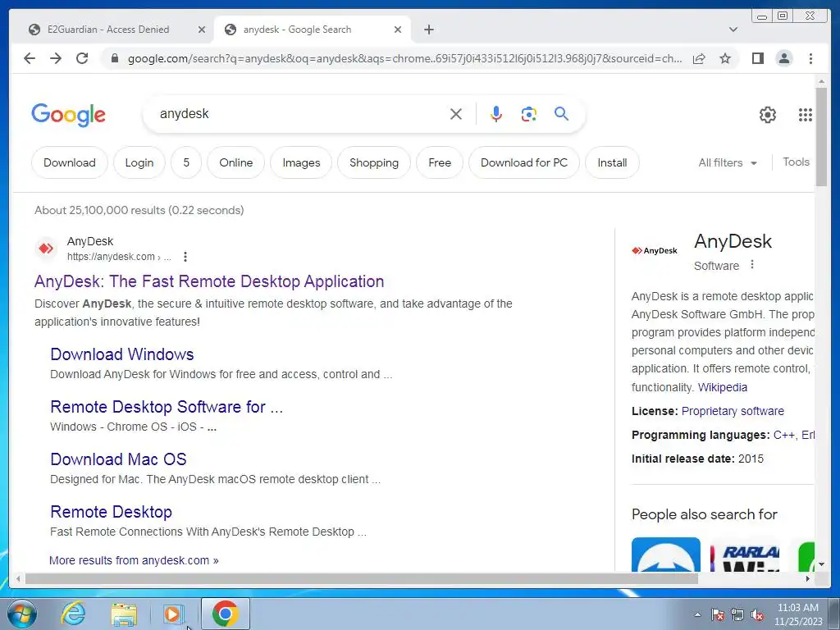Open more options for the AnyDesk result
The height and width of the screenshot is (630, 840).
185,257
